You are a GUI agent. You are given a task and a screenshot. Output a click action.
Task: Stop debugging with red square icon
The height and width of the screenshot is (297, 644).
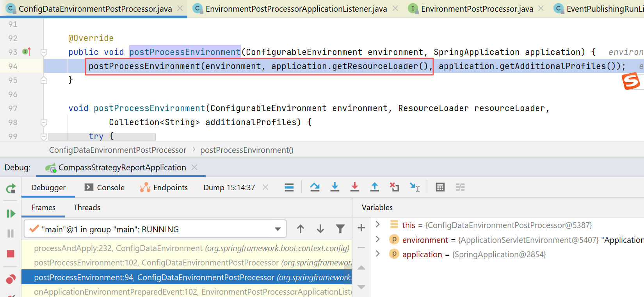[11, 254]
